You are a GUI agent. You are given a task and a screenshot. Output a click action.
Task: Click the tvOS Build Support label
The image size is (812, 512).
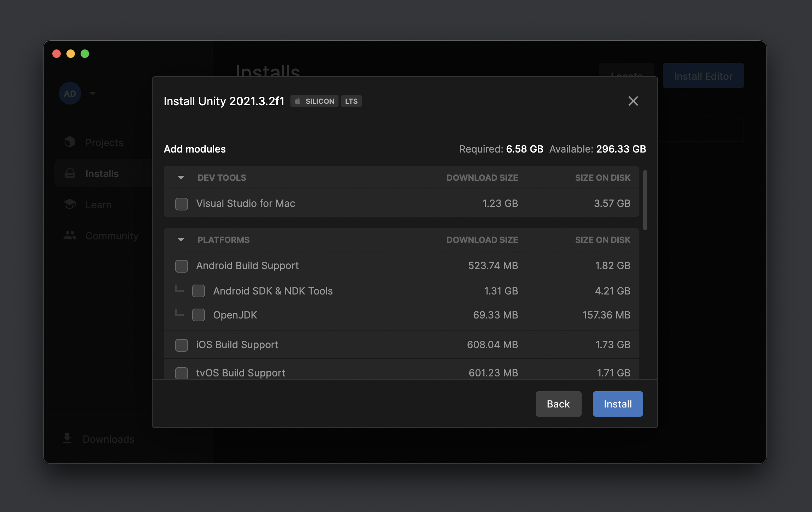click(x=240, y=373)
